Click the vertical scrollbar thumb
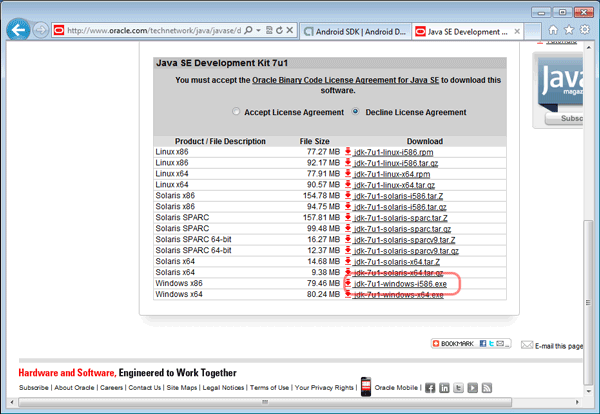 (588, 302)
